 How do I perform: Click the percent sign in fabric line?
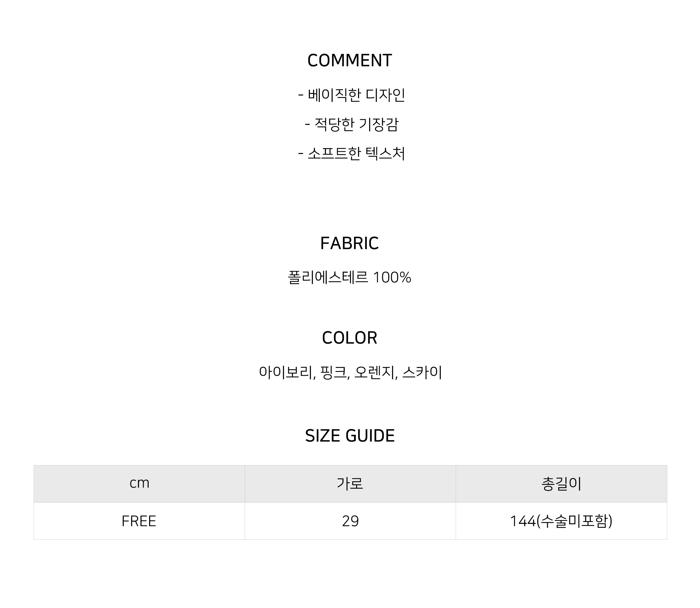pos(405,278)
